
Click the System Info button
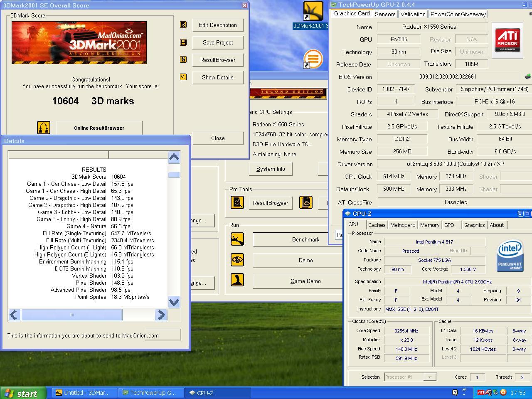[x=271, y=169]
